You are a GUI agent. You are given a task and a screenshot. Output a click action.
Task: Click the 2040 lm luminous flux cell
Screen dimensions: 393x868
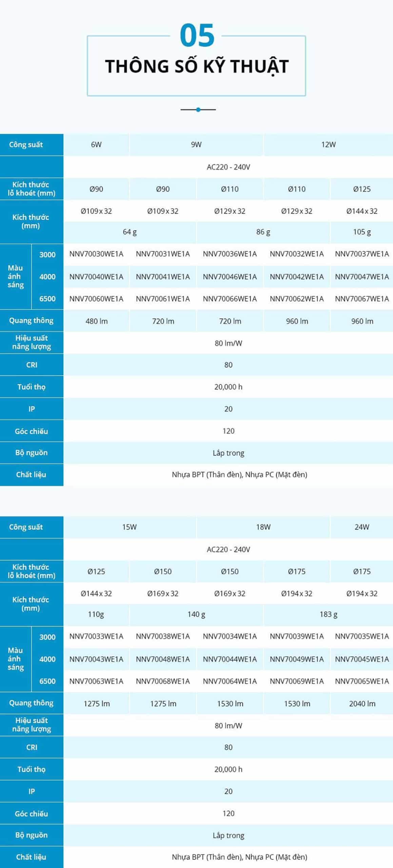(362, 704)
